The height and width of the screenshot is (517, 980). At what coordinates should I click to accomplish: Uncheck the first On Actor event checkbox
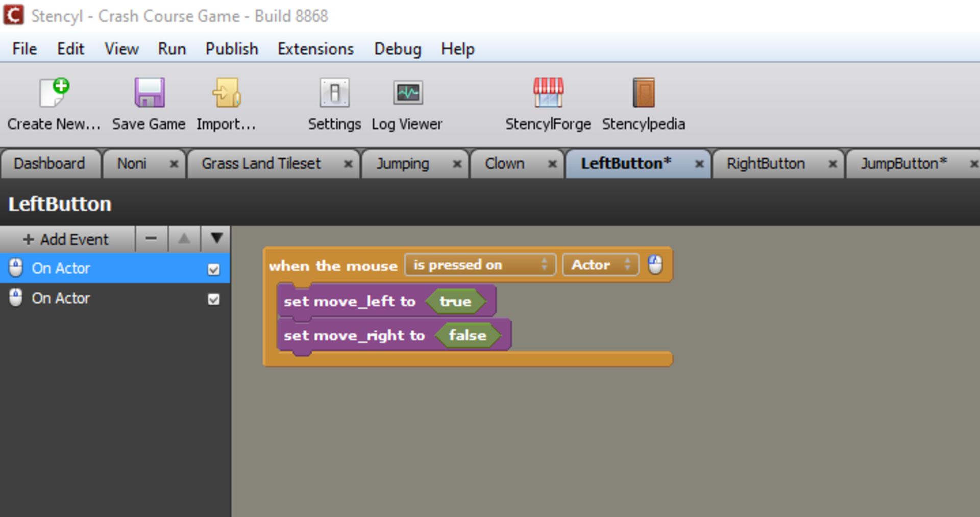tap(214, 269)
